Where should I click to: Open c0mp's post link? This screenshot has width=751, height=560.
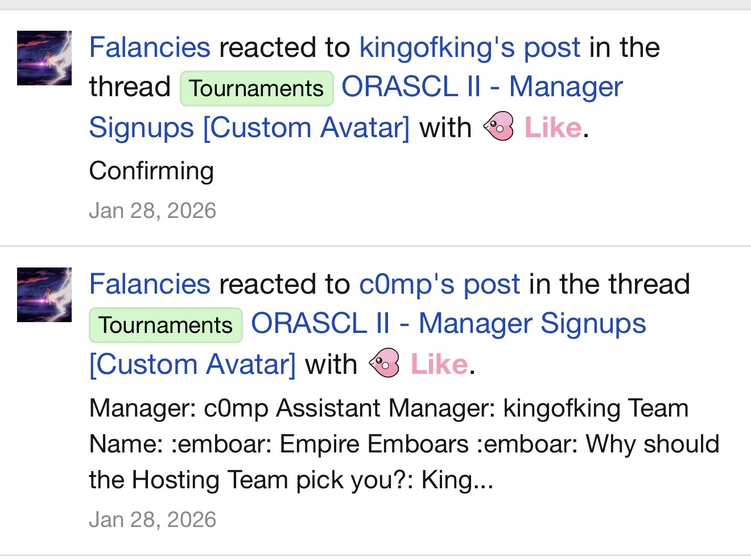click(x=439, y=284)
